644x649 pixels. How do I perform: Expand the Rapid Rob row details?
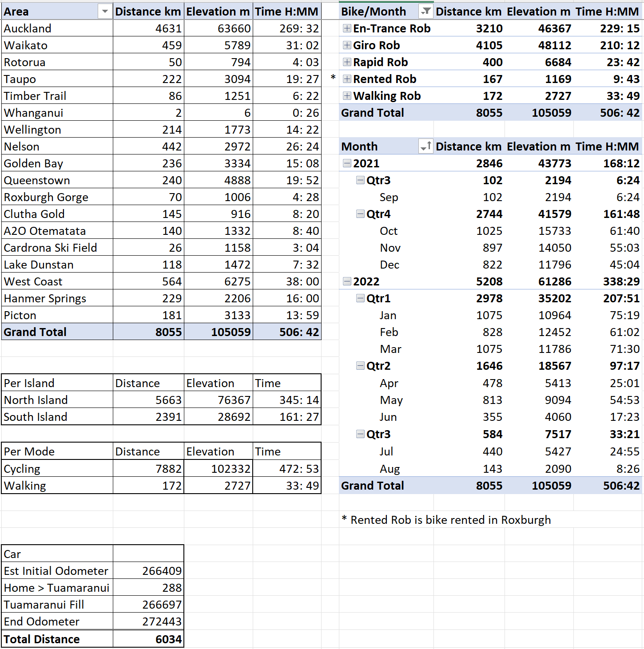[x=347, y=62]
